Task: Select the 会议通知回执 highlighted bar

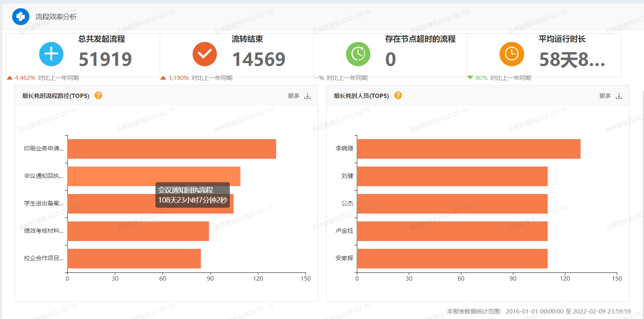Action: click(x=154, y=176)
